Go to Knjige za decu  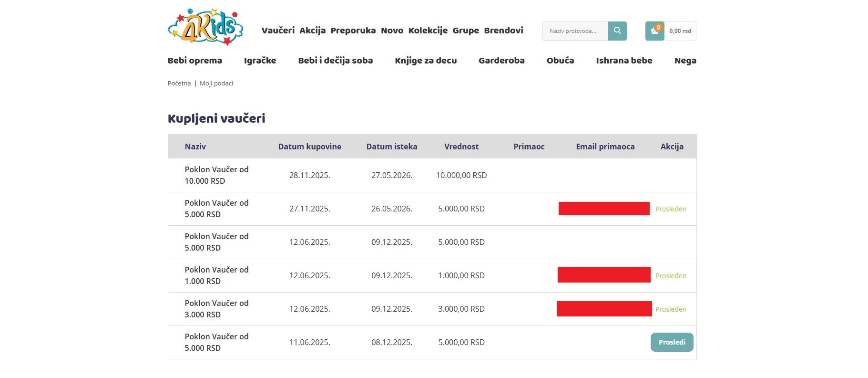tap(426, 61)
